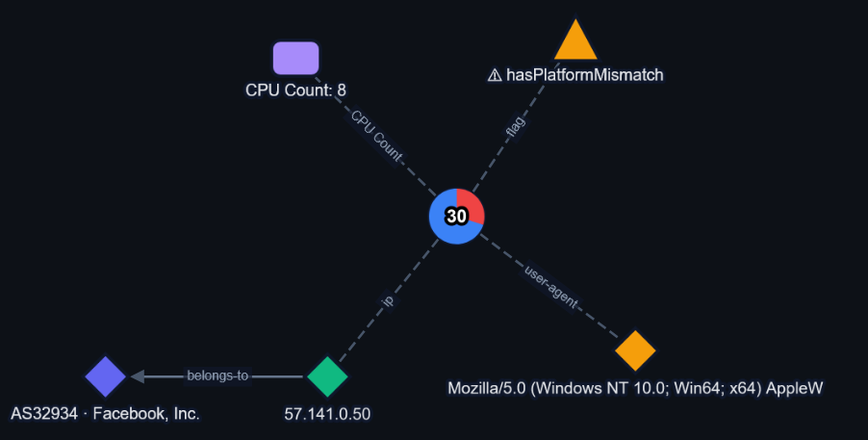Click the diagonal 'CPU Count' edge label
The height and width of the screenshot is (440, 868).
[377, 137]
